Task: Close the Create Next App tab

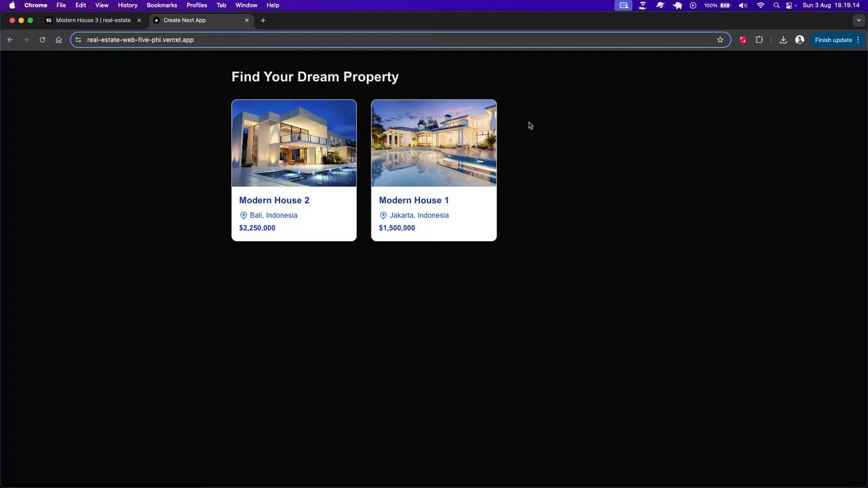Action: pyautogui.click(x=247, y=20)
